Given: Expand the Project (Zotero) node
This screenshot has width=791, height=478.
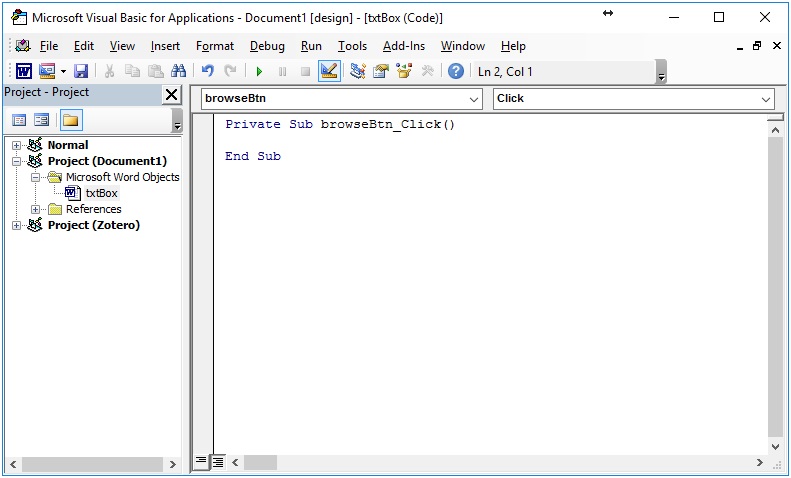Looking at the screenshot, I should coord(16,225).
